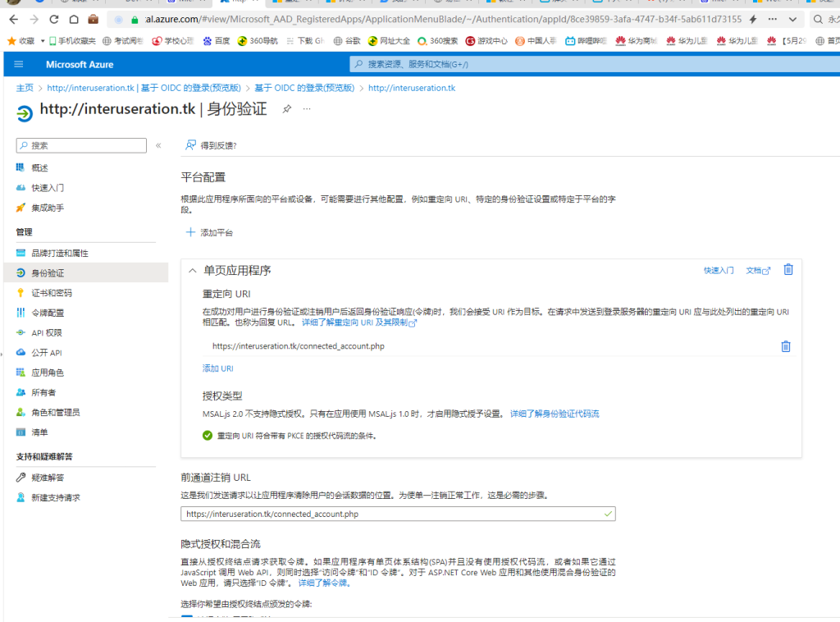Viewport: 840px width, 622px height.
Task: Open 新建支持请求 page
Action: click(55, 497)
